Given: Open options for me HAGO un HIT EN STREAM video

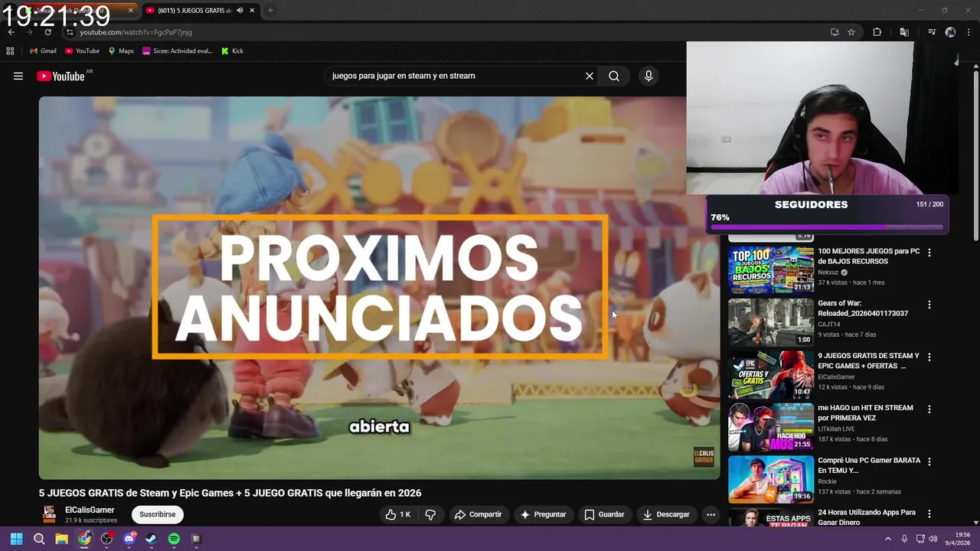Looking at the screenshot, I should point(929,409).
